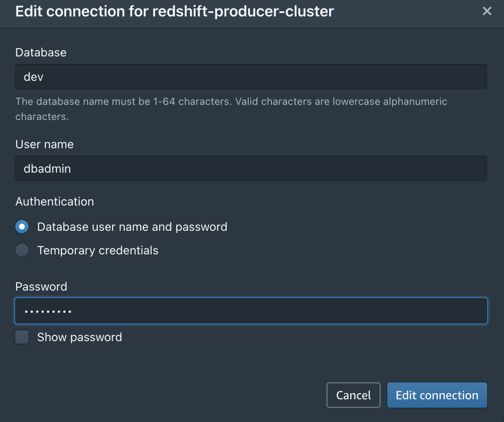The height and width of the screenshot is (422, 504).
Task: Focus the Database input field
Action: (x=251, y=77)
